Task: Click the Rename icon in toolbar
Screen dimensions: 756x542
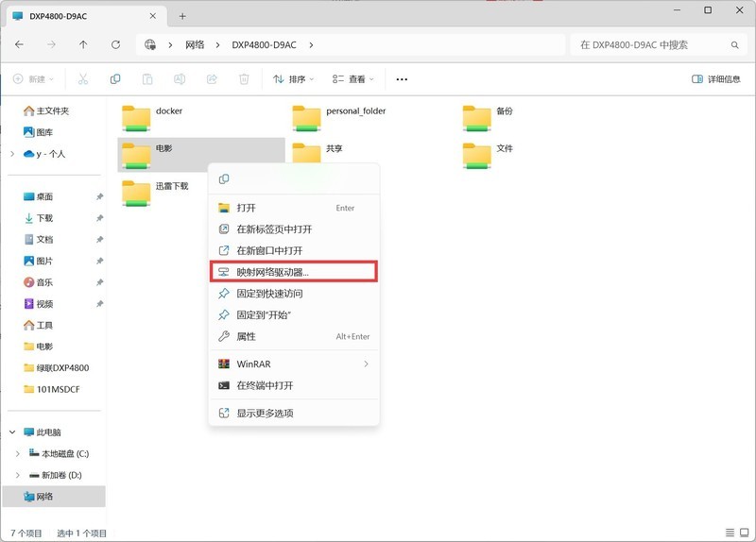Action: tap(180, 79)
